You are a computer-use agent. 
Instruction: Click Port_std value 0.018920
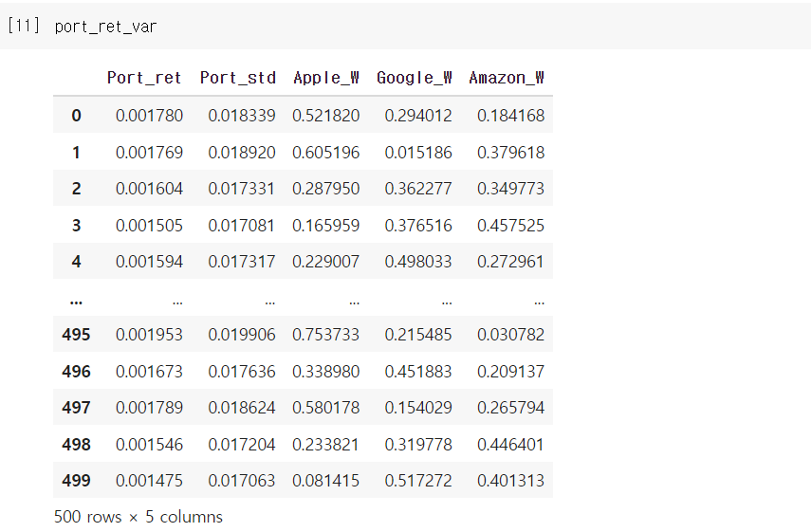click(242, 153)
